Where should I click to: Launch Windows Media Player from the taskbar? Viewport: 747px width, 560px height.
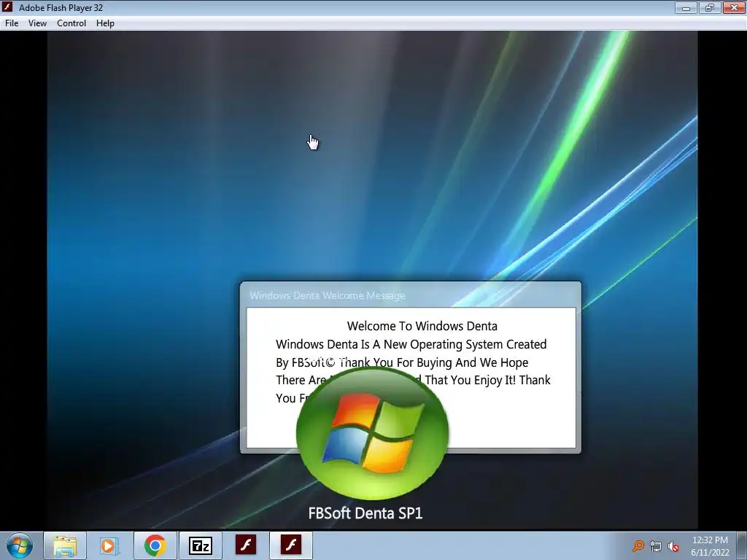pyautogui.click(x=109, y=545)
